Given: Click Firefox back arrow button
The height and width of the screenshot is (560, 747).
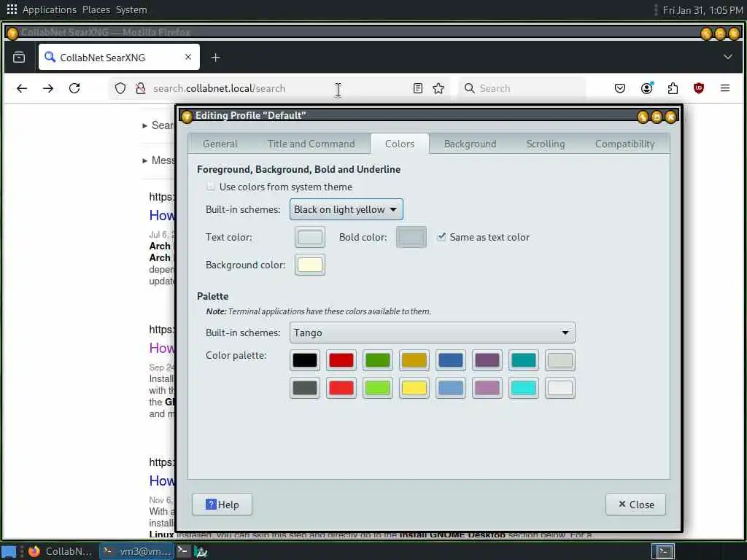Looking at the screenshot, I should (22, 88).
